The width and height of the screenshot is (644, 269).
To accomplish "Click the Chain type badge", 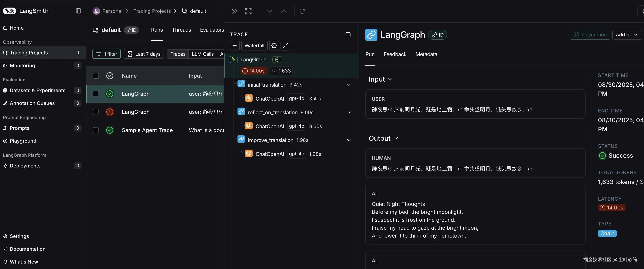I will click(x=607, y=234).
